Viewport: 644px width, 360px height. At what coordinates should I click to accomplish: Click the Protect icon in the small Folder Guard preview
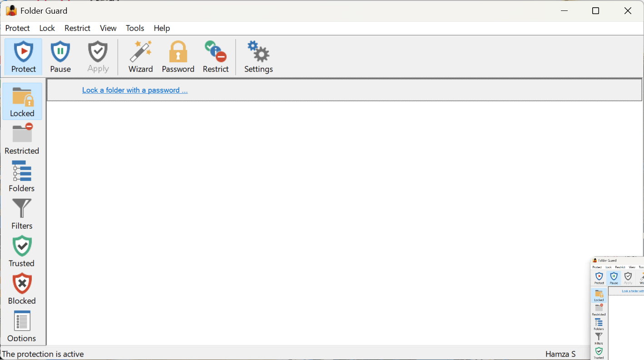tap(599, 278)
